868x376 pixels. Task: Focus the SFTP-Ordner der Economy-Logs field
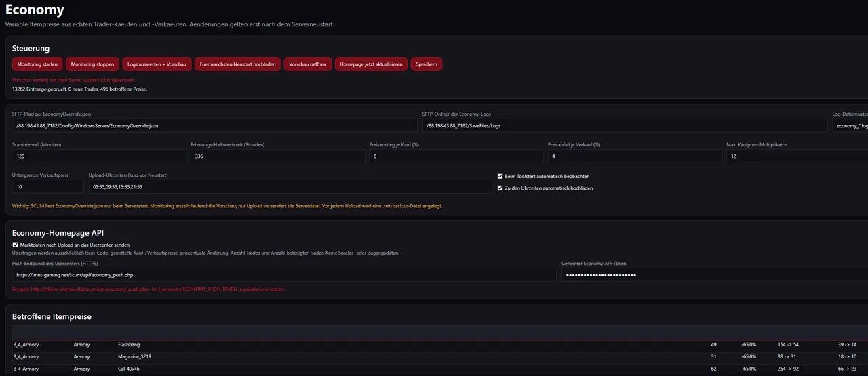point(625,126)
